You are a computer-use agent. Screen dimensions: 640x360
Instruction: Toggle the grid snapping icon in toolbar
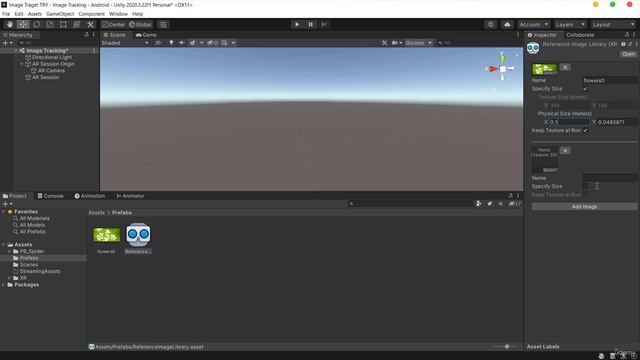point(163,24)
